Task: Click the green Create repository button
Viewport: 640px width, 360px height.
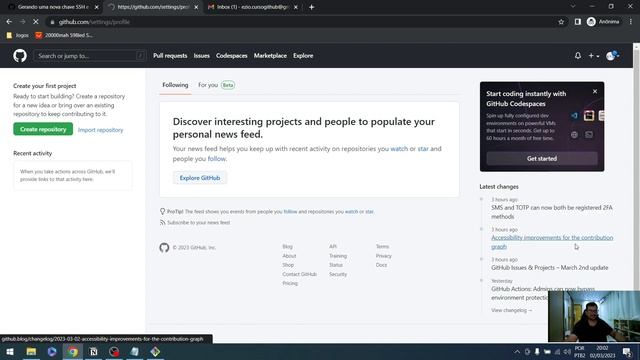Action: [x=43, y=129]
